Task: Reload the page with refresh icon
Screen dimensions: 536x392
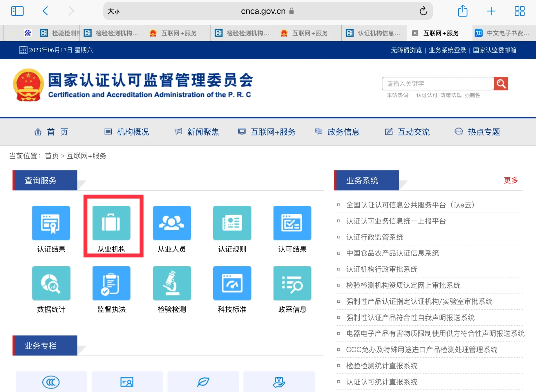Action: [x=423, y=11]
